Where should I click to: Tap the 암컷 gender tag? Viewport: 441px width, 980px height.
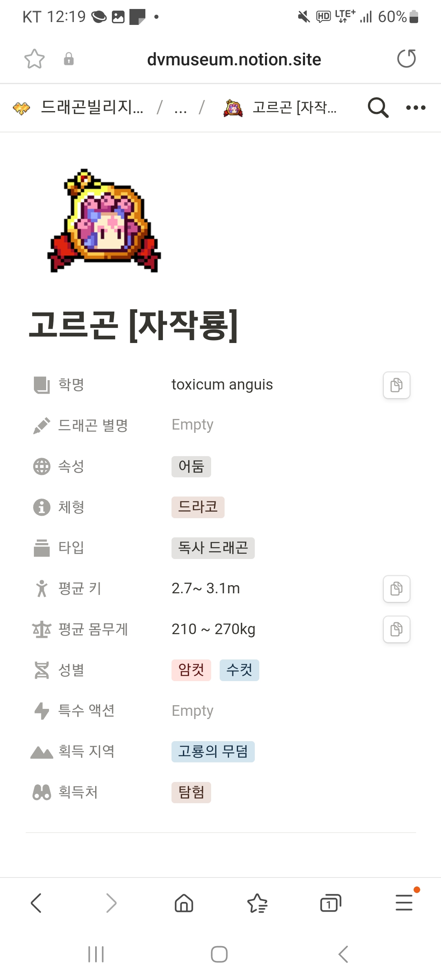(191, 670)
